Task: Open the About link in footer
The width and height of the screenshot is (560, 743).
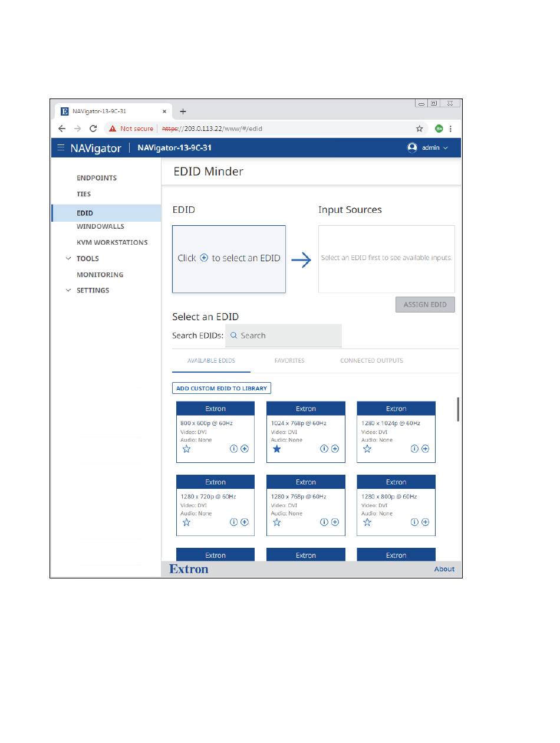Action: (444, 569)
